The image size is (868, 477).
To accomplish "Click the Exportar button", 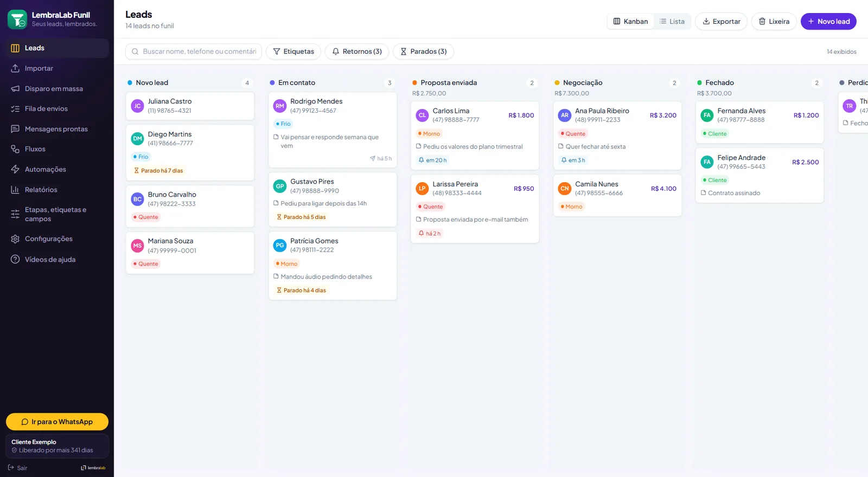I will pyautogui.click(x=721, y=22).
